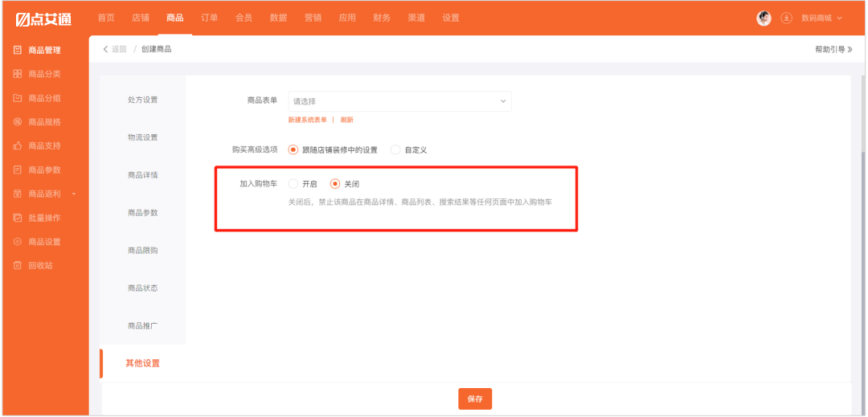
Task: Open the 数据 top menu
Action: [278, 18]
